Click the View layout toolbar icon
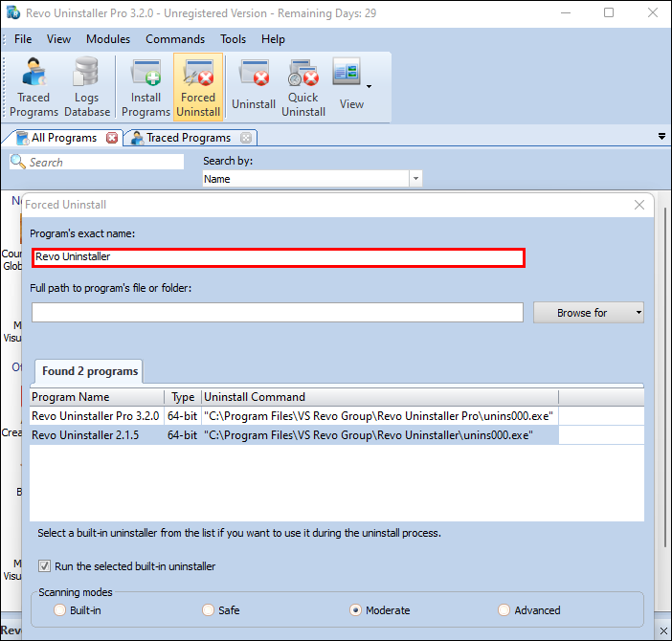Screen dimensions: 672x641 click(347, 72)
